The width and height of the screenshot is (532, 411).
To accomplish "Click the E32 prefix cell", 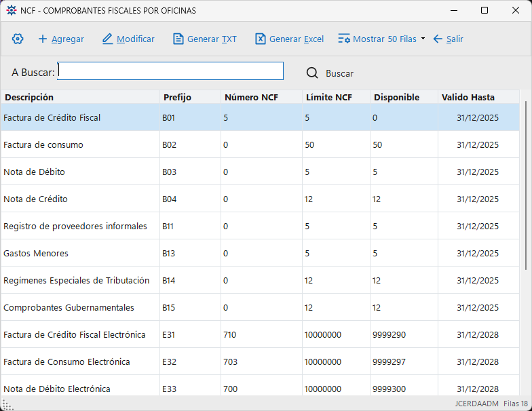I will tap(190, 361).
